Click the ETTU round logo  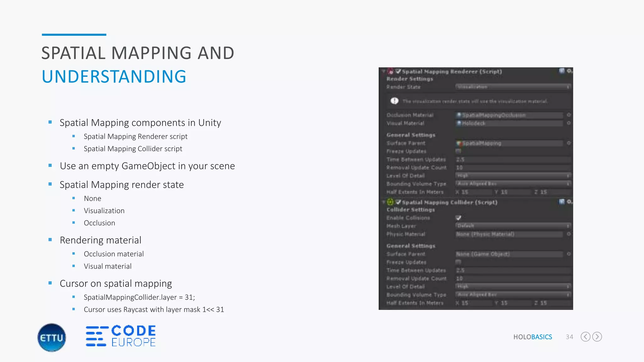[x=52, y=337]
